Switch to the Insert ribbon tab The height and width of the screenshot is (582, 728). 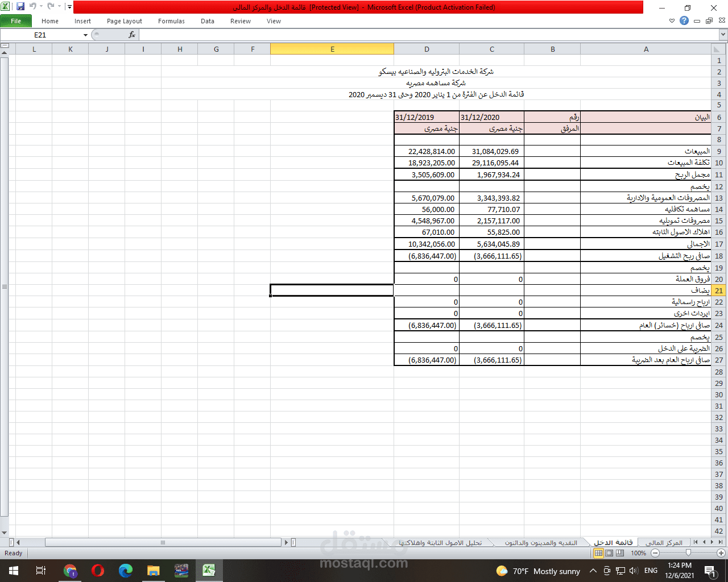click(82, 21)
